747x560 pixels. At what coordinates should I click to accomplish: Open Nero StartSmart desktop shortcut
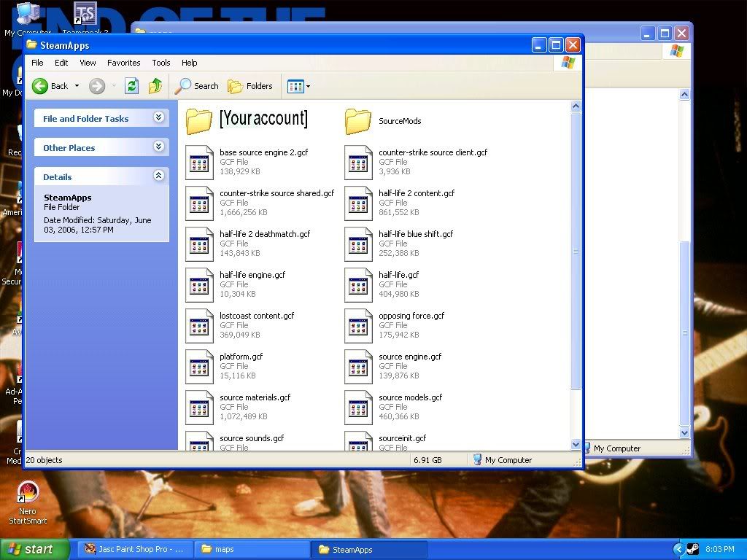[x=28, y=502]
